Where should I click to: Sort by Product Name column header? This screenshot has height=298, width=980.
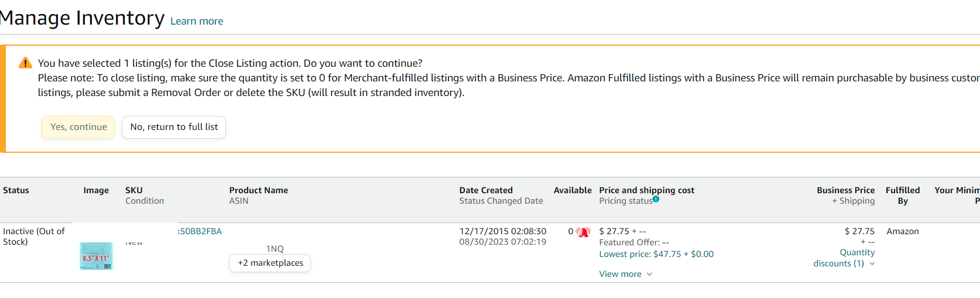(259, 190)
